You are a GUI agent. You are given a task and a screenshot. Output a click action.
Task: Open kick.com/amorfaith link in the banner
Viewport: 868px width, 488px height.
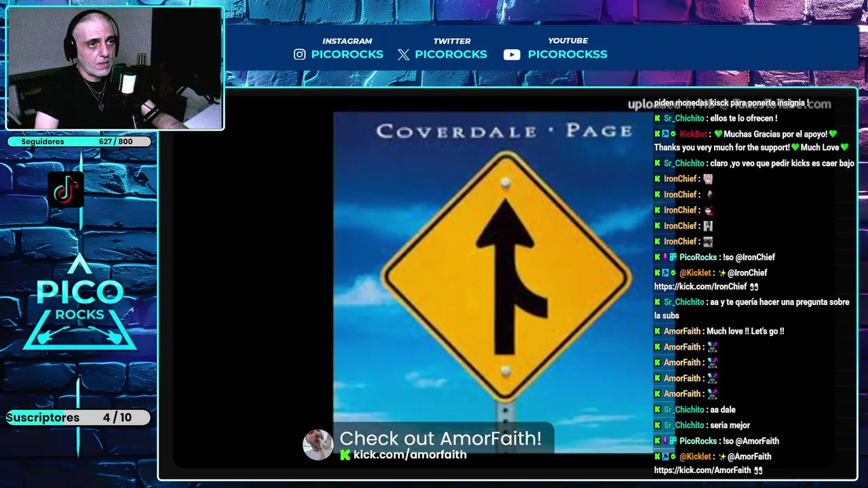[x=410, y=455]
